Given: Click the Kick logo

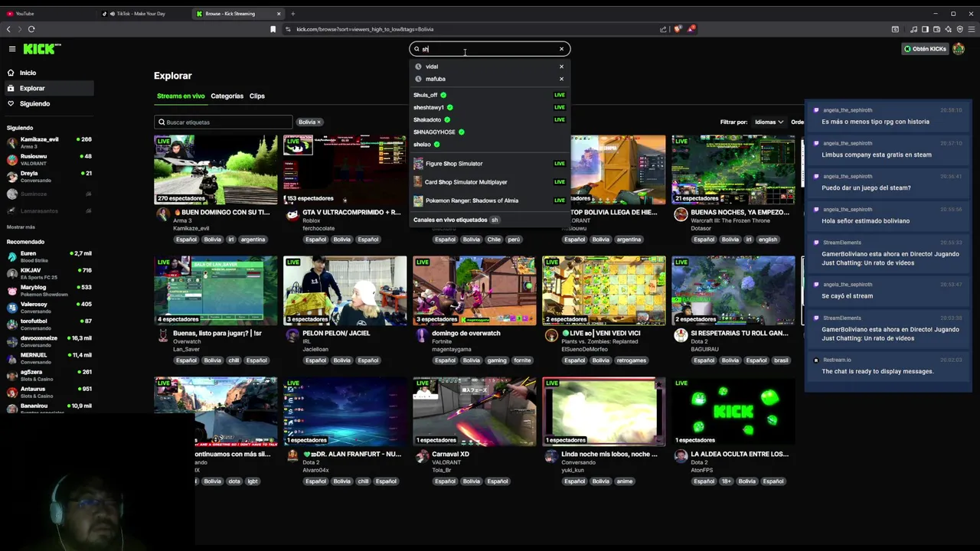Looking at the screenshot, I should (x=41, y=49).
